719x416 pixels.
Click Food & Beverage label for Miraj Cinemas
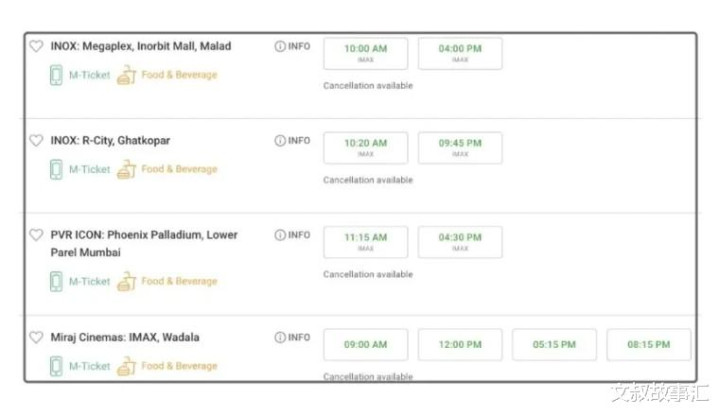click(x=179, y=366)
